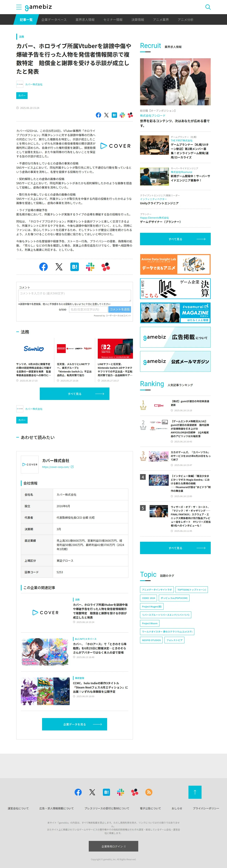Click すべて見る button in Recruit section
The height and width of the screenshot is (868, 227).
pos(175,239)
